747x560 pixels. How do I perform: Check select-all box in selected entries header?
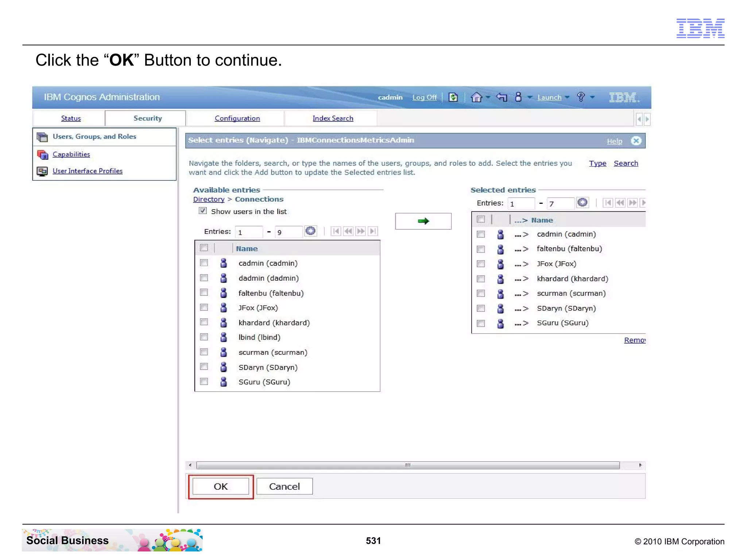[481, 219]
